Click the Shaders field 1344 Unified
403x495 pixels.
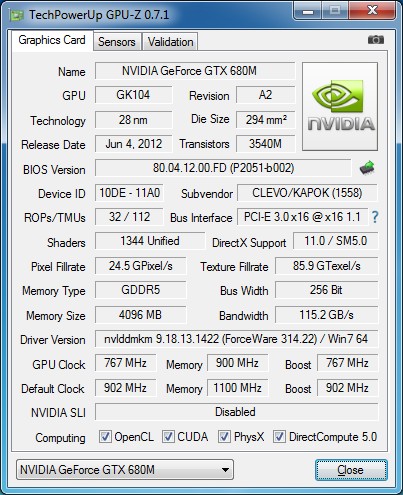tap(150, 241)
